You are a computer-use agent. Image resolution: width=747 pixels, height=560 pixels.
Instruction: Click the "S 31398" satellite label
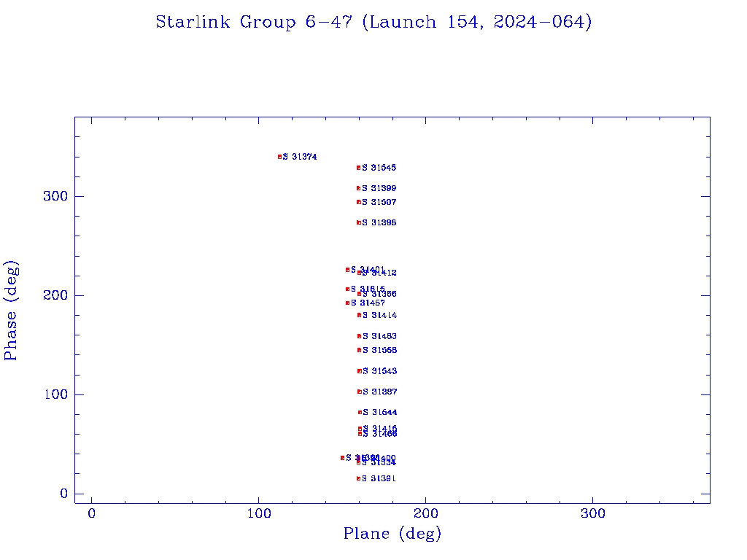379,222
